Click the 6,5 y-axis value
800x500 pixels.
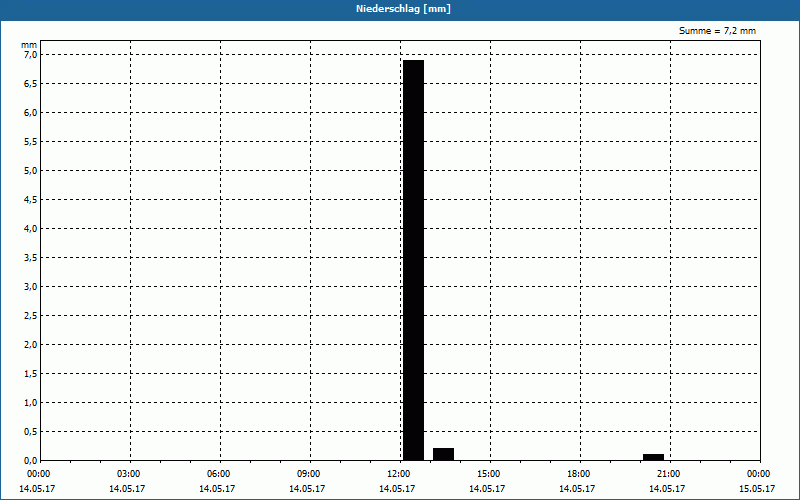pyautogui.click(x=30, y=84)
